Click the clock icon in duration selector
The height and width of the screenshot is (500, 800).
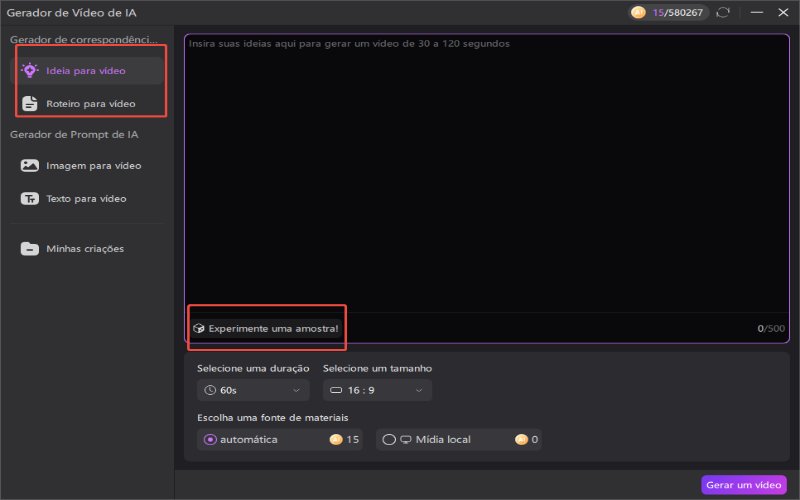[x=210, y=390]
